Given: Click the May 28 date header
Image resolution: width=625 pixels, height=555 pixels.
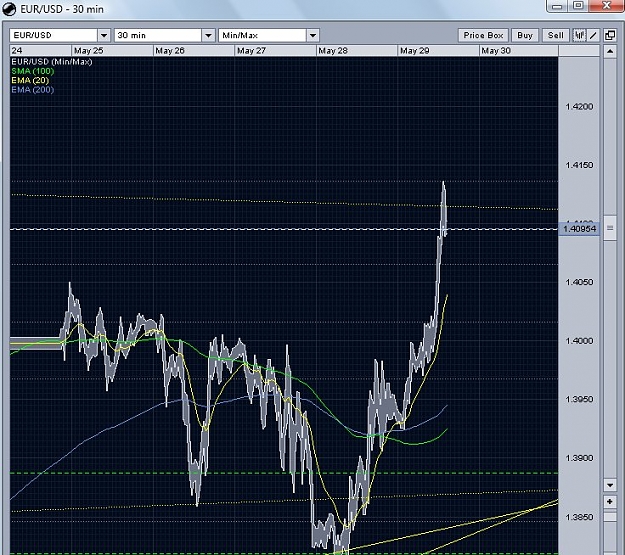Looking at the screenshot, I should [333, 51].
